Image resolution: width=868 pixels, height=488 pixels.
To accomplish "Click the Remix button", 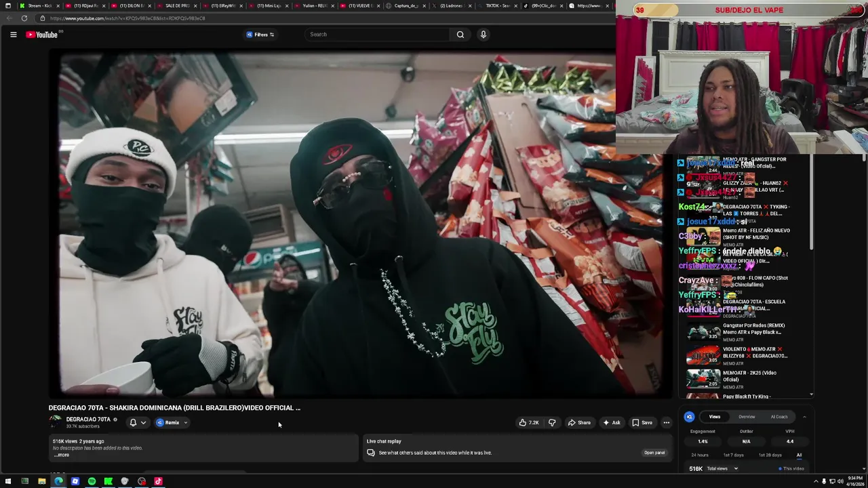I will pos(168,423).
